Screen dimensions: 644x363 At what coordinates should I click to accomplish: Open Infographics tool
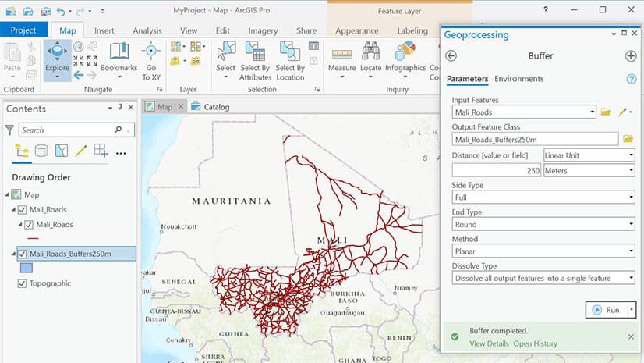[405, 60]
